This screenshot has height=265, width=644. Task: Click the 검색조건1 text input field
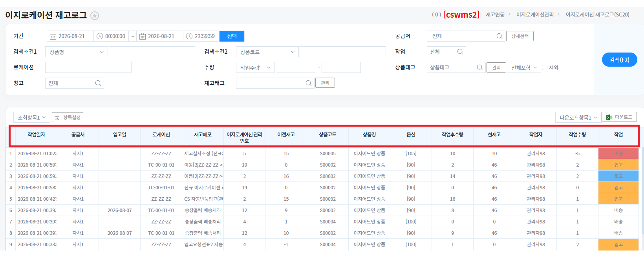click(152, 52)
